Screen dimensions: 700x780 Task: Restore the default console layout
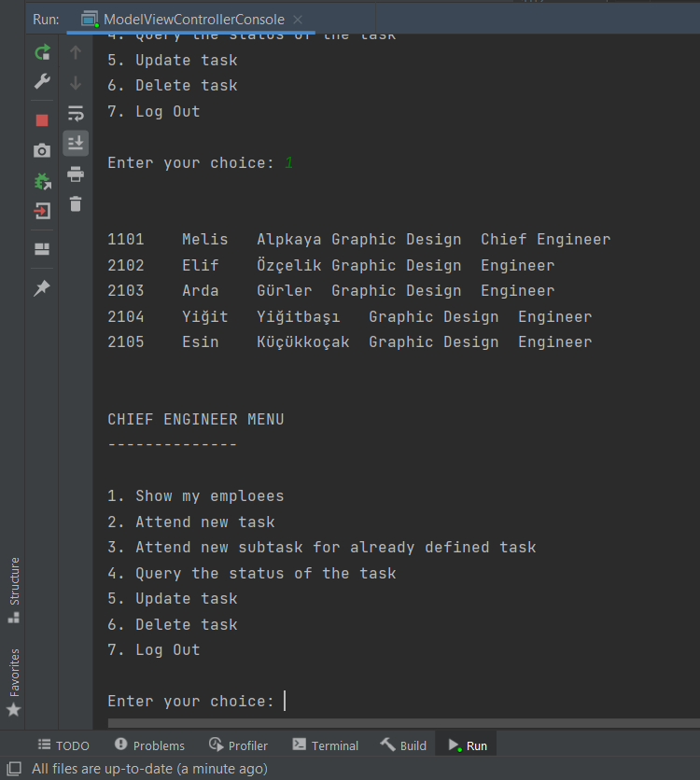pyautogui.click(x=41, y=250)
